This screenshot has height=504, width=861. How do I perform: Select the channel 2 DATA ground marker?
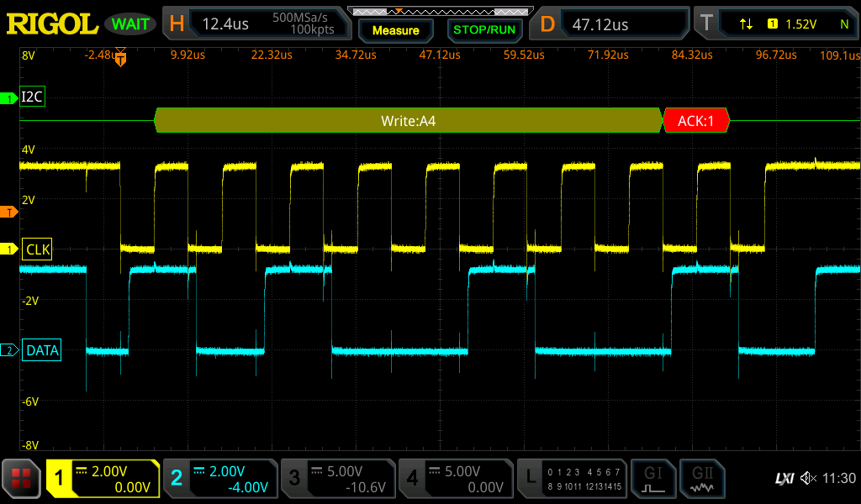10,350
